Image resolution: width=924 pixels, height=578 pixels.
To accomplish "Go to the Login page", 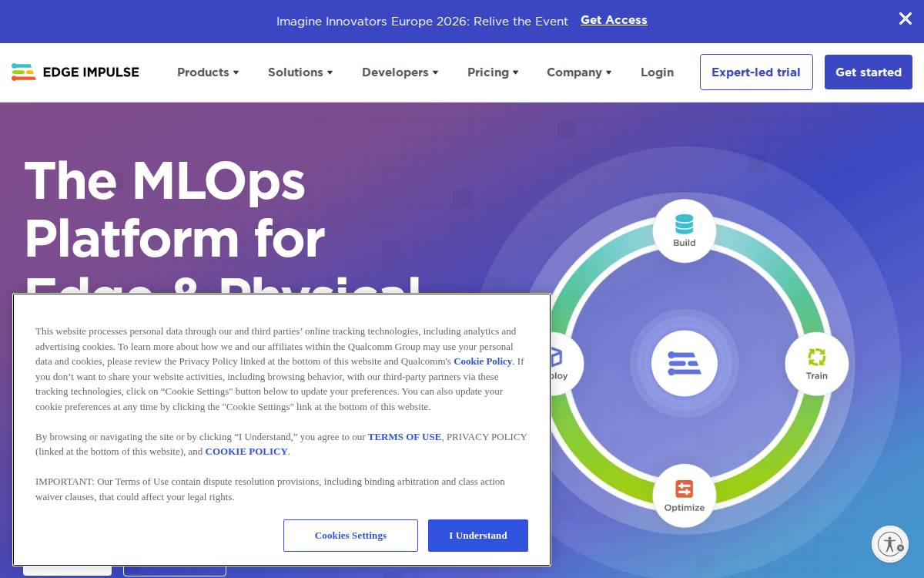I will point(657,72).
